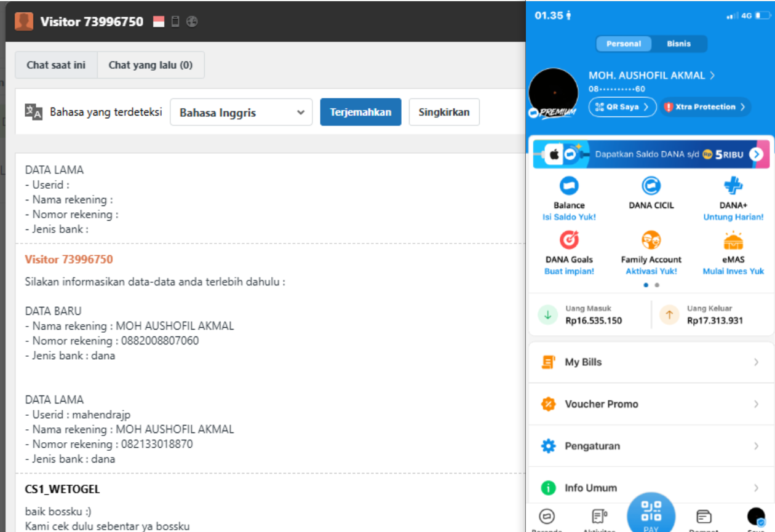Screen dimensions: 775x532
Task: Switch to the Bisnis toggle in DANA
Action: 679,44
